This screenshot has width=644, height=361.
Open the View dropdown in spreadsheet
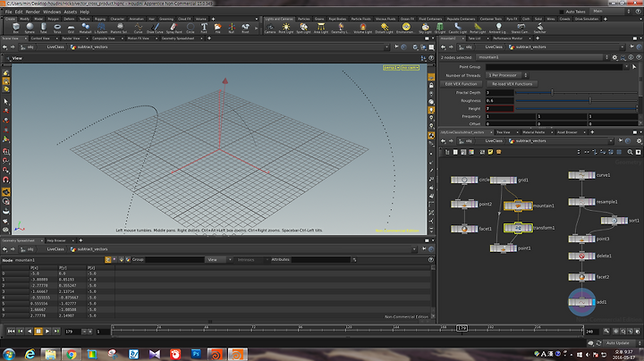pos(219,260)
